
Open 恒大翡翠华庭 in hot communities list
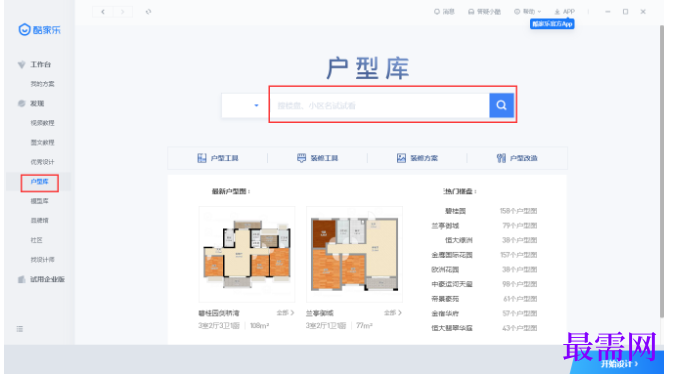[x=452, y=328]
